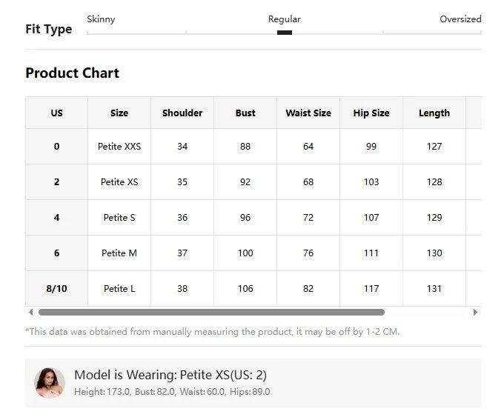Click waist value 82 in Petite L row
This screenshot has width=504, height=420.
308,289
